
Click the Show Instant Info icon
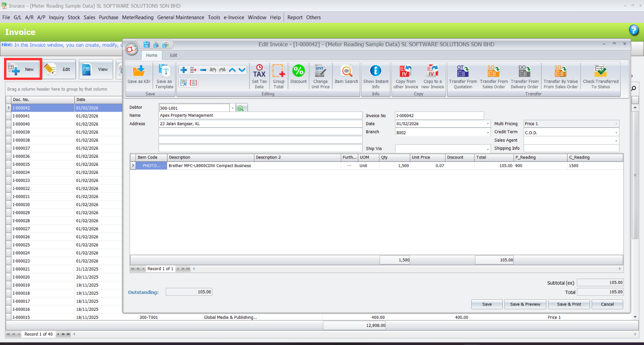376,71
